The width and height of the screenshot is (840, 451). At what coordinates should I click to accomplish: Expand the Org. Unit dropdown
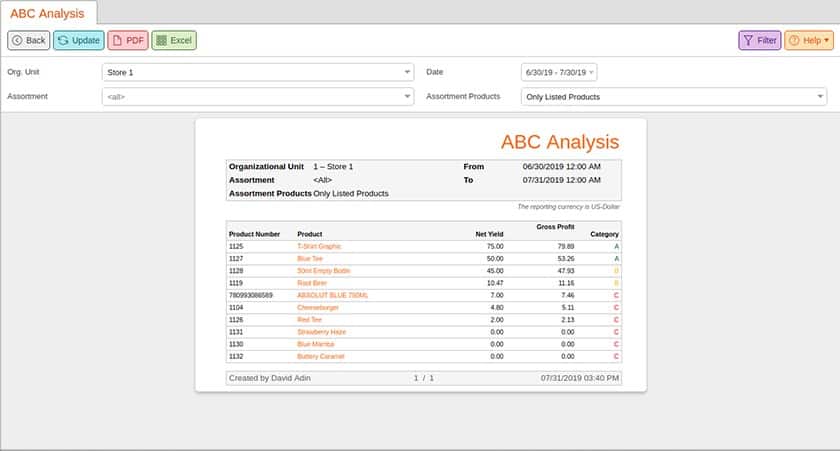click(258, 72)
